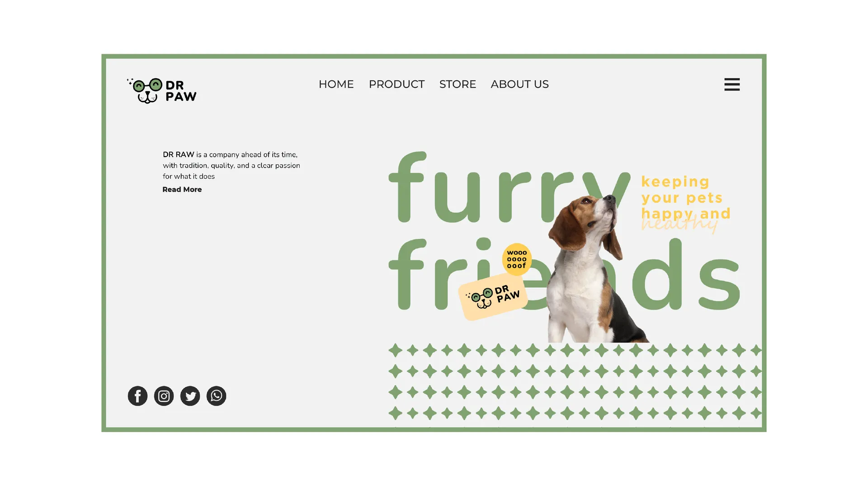Click the large 'friends' heading letter s
The width and height of the screenshot is (868, 486).
click(x=719, y=284)
